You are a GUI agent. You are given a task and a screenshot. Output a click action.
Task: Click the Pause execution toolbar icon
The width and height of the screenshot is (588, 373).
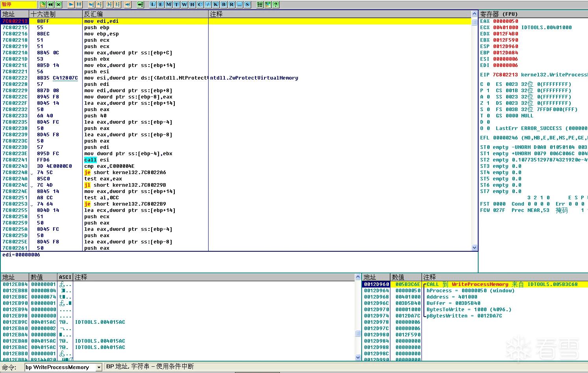tap(79, 4)
